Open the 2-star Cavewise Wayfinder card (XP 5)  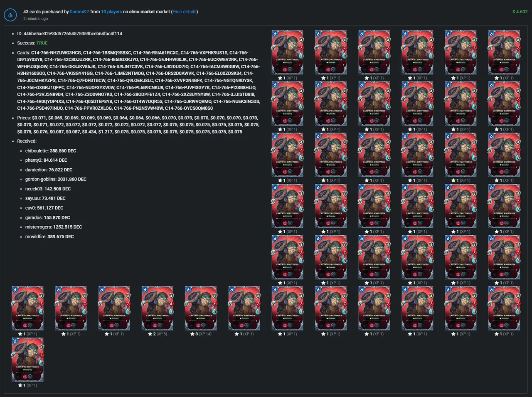(158, 308)
